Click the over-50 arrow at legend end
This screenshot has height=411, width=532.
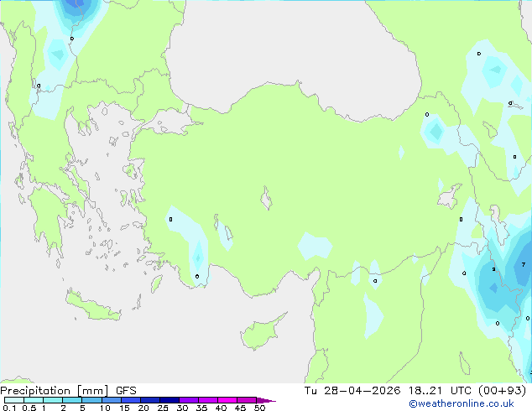click(x=266, y=400)
